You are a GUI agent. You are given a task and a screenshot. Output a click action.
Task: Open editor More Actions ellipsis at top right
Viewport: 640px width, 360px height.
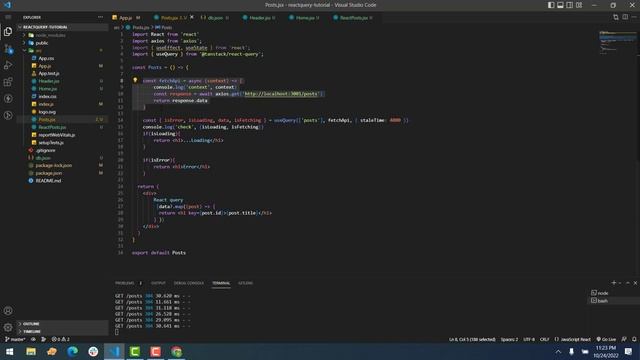click(x=634, y=17)
